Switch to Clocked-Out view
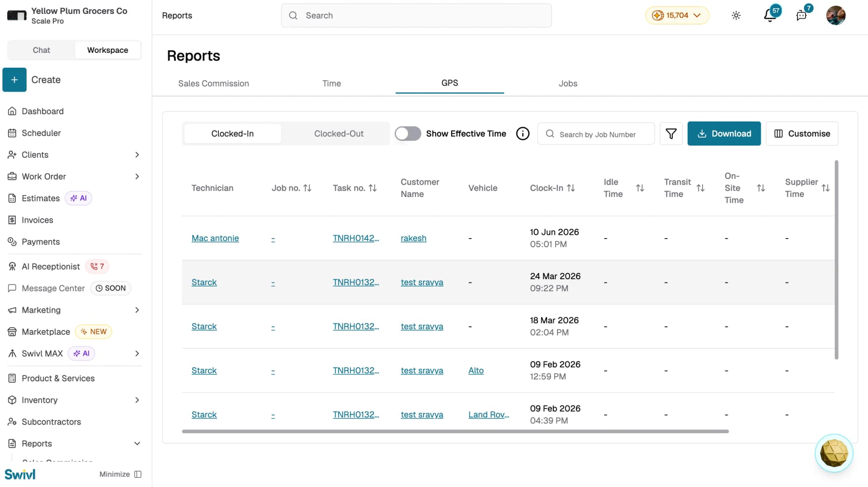The width and height of the screenshot is (868, 487). click(x=339, y=134)
